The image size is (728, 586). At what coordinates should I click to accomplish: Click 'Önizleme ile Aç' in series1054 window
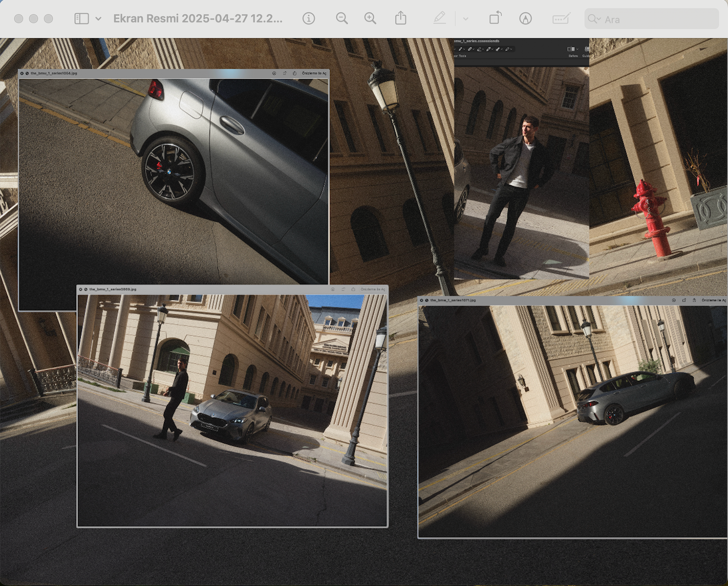point(314,73)
